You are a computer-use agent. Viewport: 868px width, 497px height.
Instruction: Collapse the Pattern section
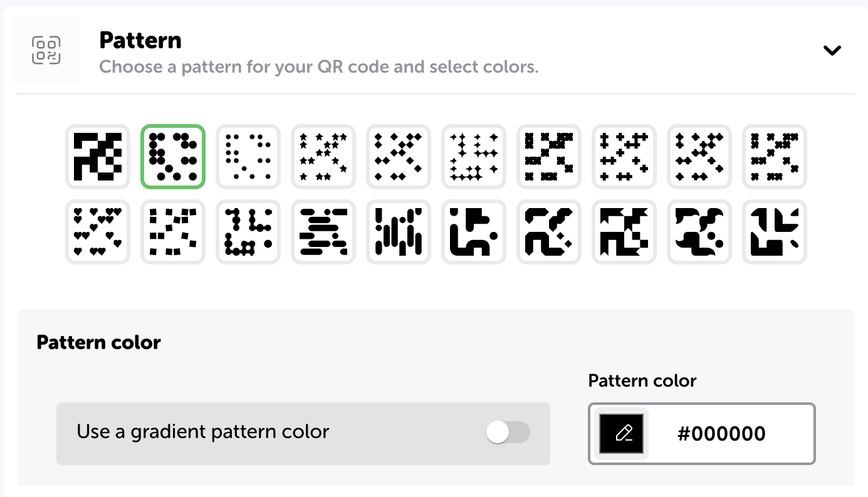tap(832, 50)
